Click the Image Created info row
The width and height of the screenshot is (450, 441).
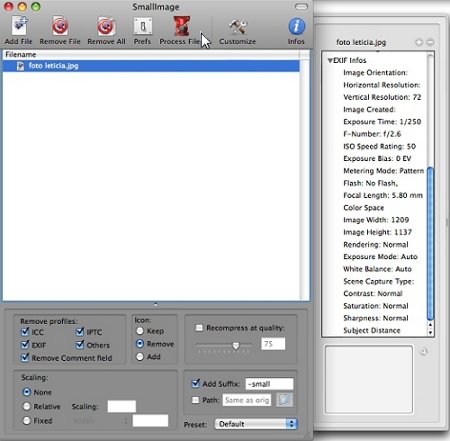click(369, 110)
